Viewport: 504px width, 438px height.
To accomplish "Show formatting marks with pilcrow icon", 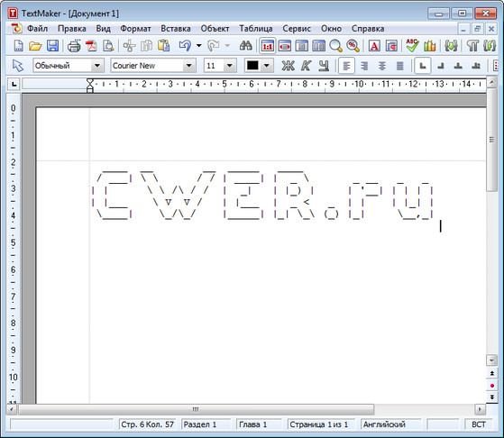I will [x=472, y=46].
